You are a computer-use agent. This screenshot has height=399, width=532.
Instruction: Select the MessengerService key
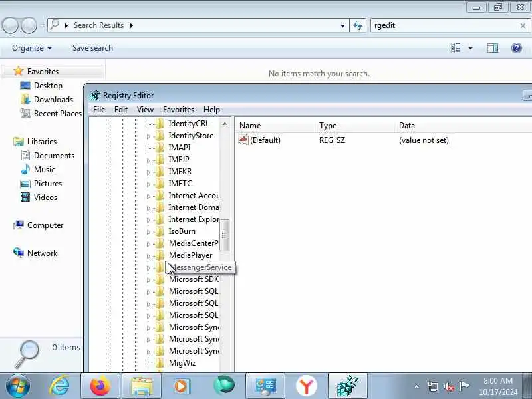tap(201, 267)
